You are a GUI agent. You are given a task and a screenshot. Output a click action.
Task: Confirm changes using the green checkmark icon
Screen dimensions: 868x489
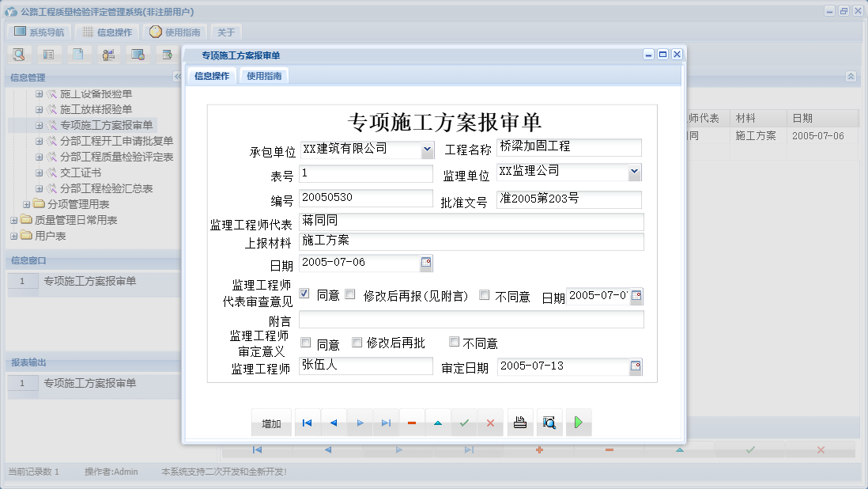pyautogui.click(x=464, y=422)
